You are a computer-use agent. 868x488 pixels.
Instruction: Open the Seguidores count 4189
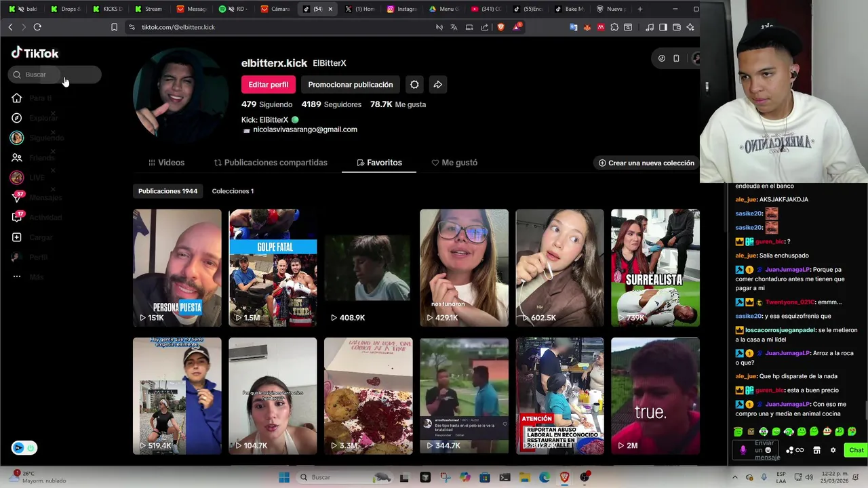[x=331, y=104]
